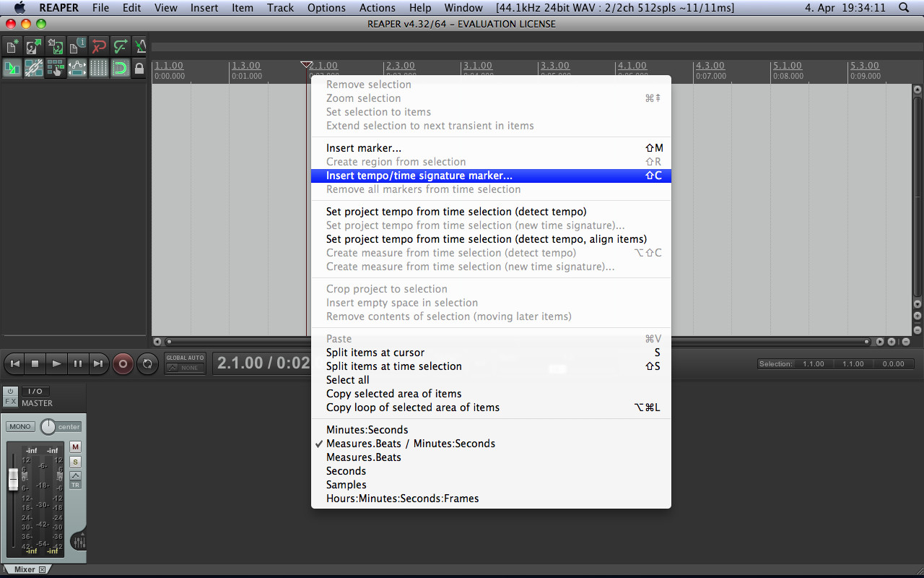Image resolution: width=924 pixels, height=578 pixels.
Task: Choose Copy selected area of items
Action: point(491,394)
